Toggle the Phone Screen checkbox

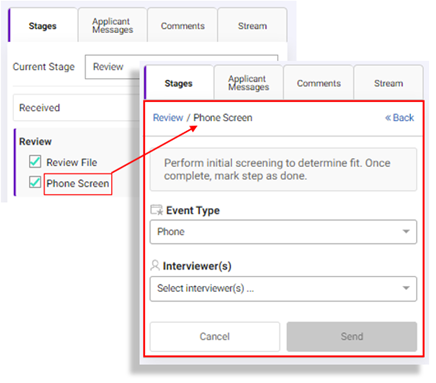35,182
